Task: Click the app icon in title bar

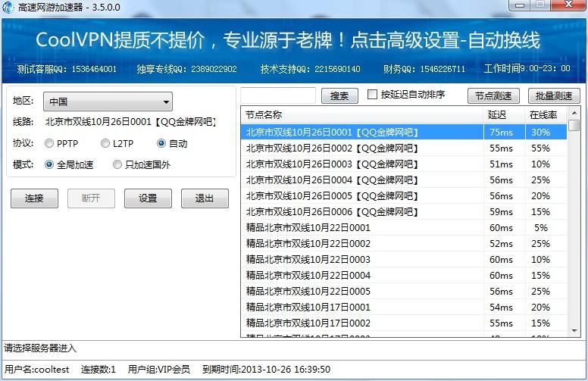Action: 8,7
